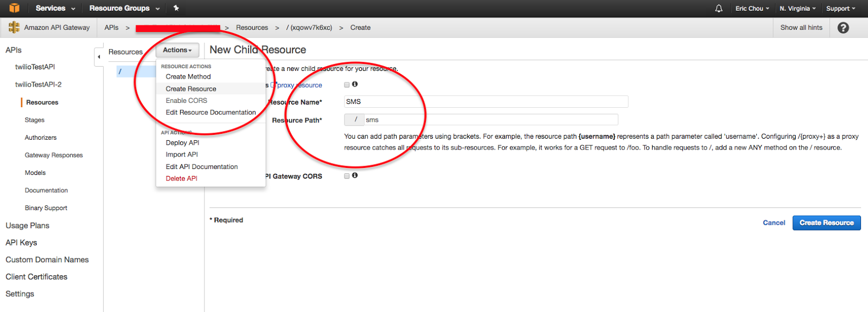Click the pin shortcut icon in top bar
Image resolution: width=868 pixels, height=312 pixels.
point(176,8)
